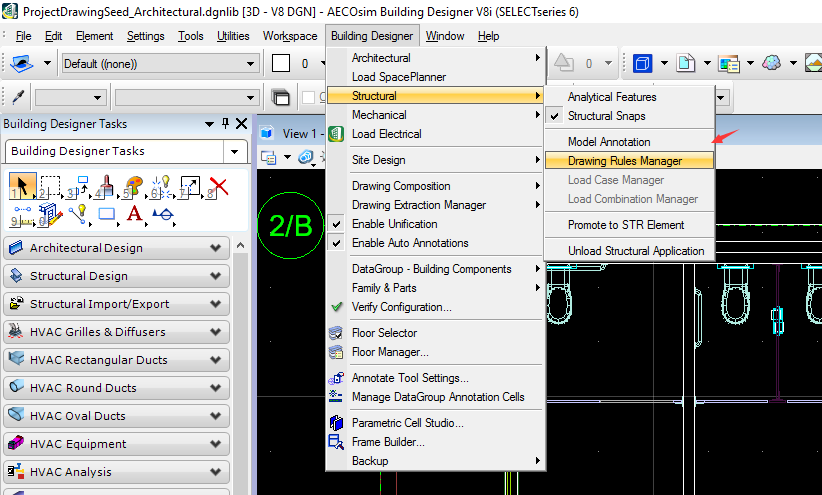822x495 pixels.
Task: Click the overlapping squares icon beside attribute toolbar
Action: click(280, 97)
